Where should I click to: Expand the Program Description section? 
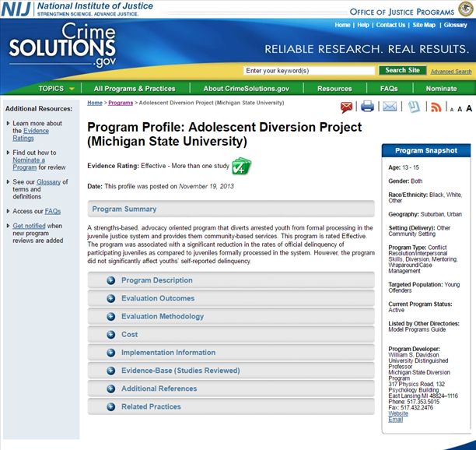[x=231, y=280]
